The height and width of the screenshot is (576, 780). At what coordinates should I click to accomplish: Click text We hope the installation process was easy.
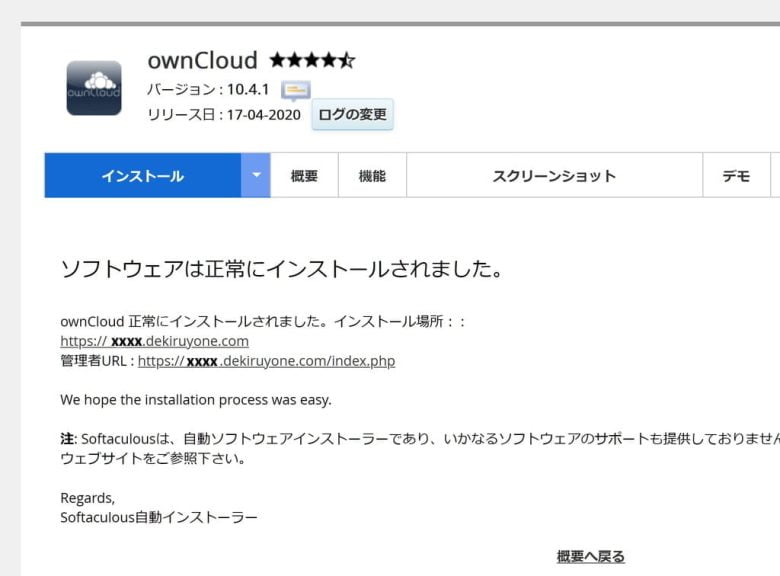click(195, 400)
